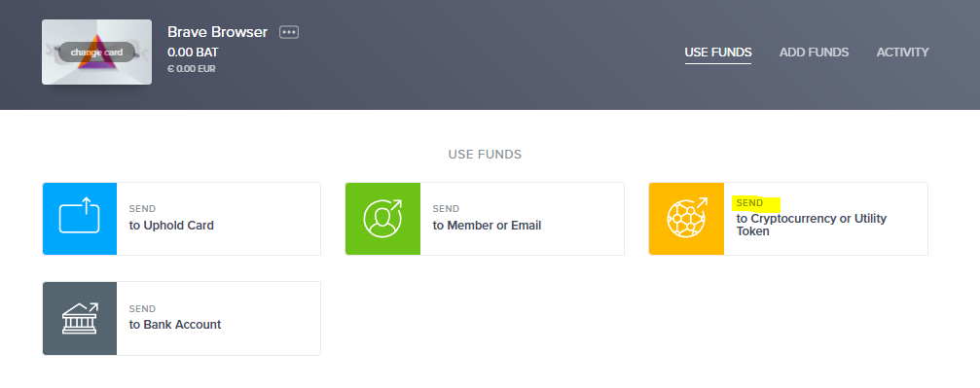Click the € 0.00 EUR value
The image size is (980, 388).
point(192,69)
